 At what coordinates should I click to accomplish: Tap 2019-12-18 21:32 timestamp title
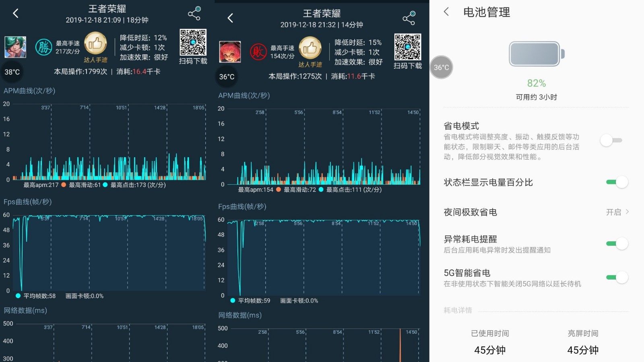click(x=322, y=25)
